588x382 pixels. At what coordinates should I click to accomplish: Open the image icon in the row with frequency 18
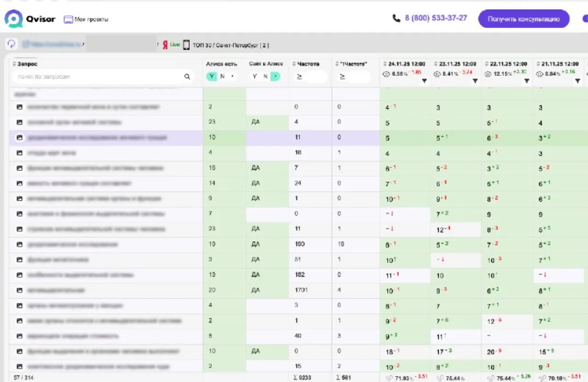[x=20, y=153]
